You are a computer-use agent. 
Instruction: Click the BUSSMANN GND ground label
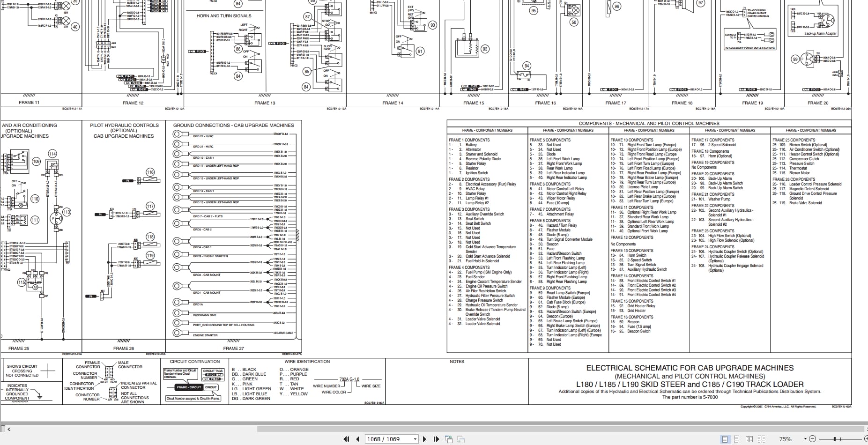coord(205,315)
